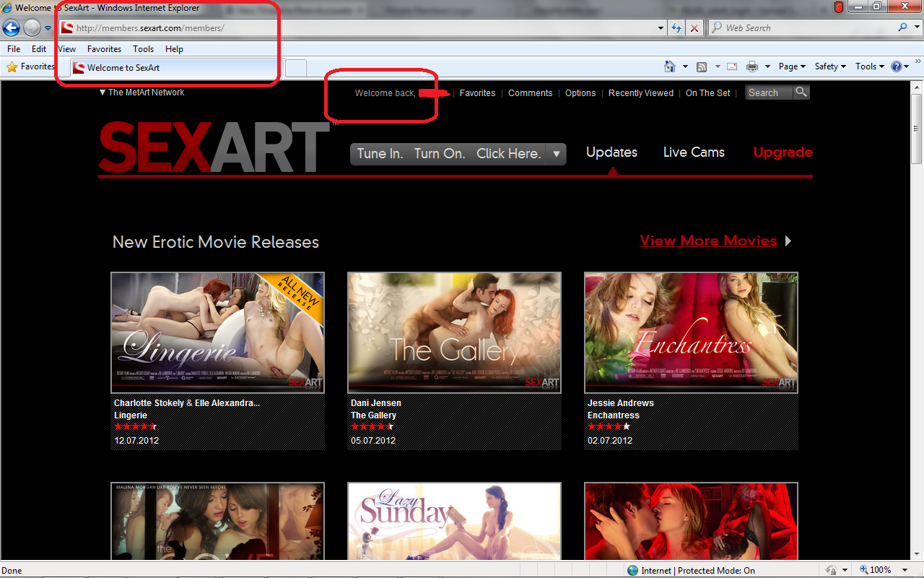Open the Comments link
Screen dimensions: 924x578
(530, 93)
